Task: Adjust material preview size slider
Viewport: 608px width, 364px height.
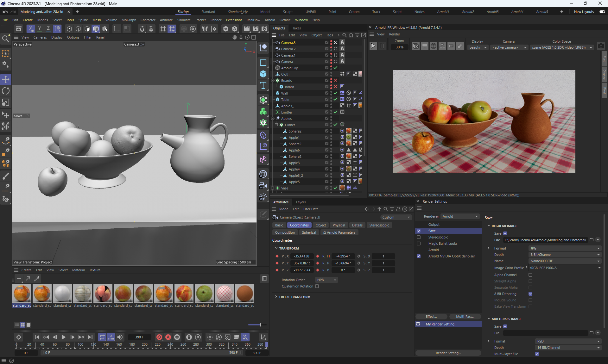Action: tap(260, 325)
